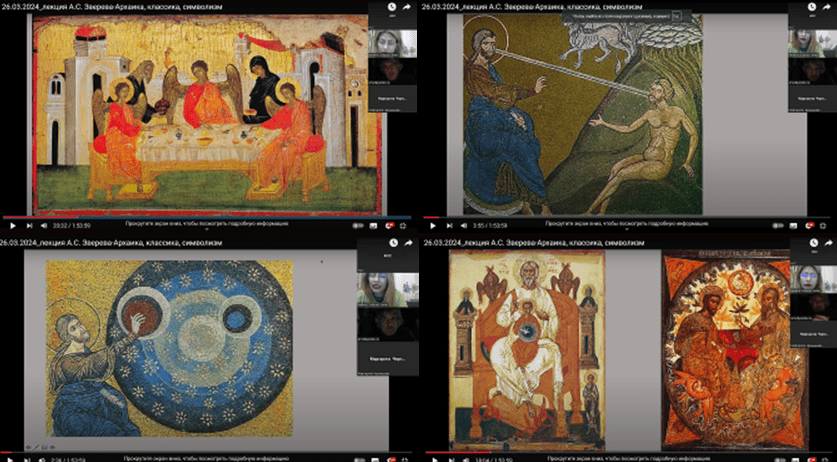
Task: Mute volume in the top-left Trinity player
Action: [42, 226]
